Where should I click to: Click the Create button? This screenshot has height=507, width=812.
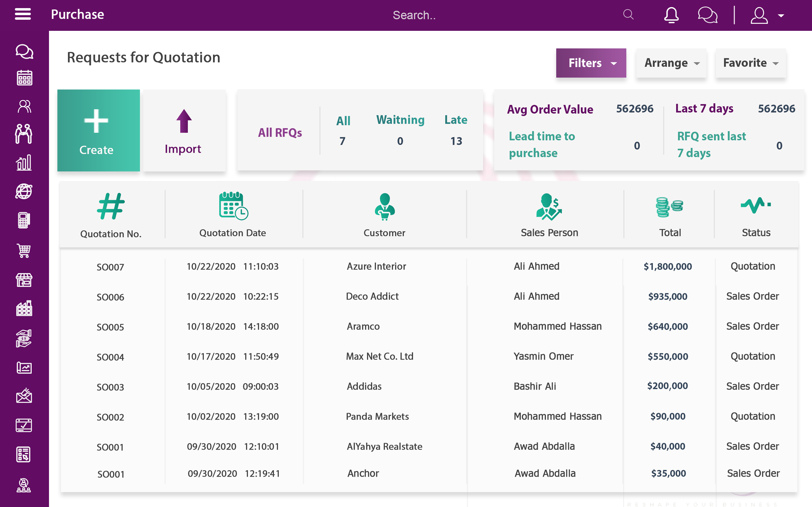(x=98, y=130)
